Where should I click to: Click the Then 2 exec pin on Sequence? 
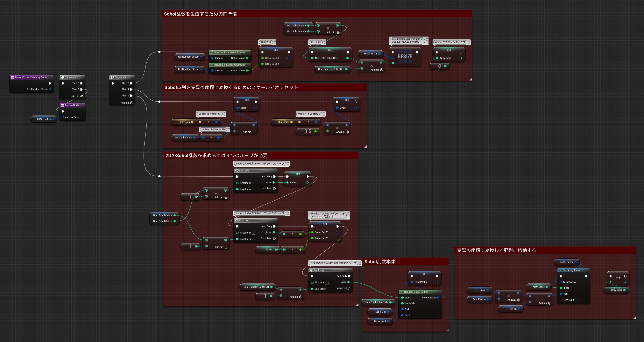coord(131,95)
